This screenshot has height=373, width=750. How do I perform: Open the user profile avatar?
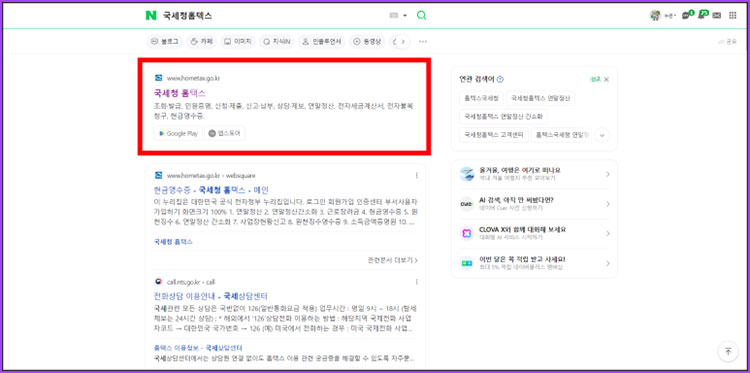655,15
